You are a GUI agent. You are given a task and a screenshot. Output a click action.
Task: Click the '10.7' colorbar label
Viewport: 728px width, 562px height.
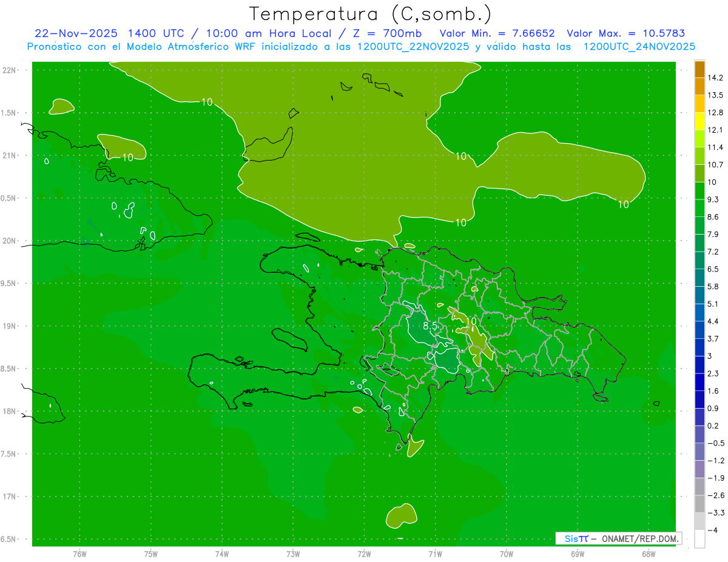click(716, 165)
